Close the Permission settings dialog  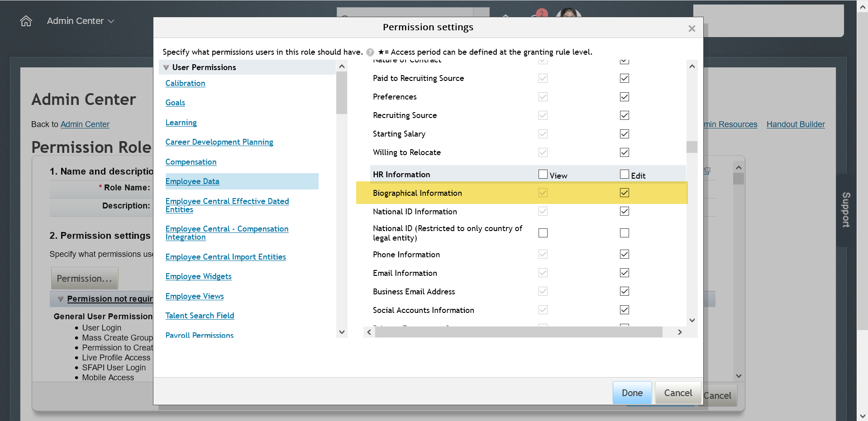point(692,28)
